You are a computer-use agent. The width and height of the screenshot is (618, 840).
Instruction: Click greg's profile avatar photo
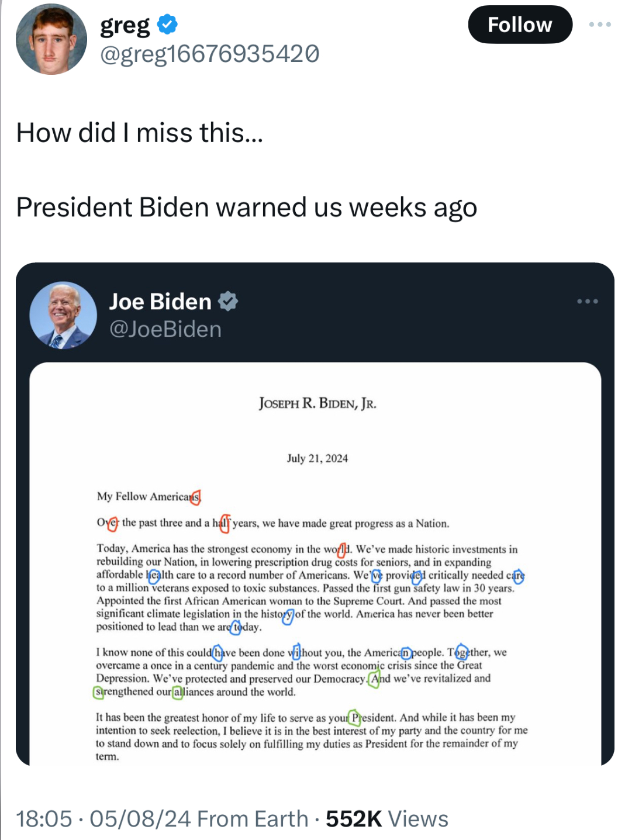pyautogui.click(x=51, y=39)
